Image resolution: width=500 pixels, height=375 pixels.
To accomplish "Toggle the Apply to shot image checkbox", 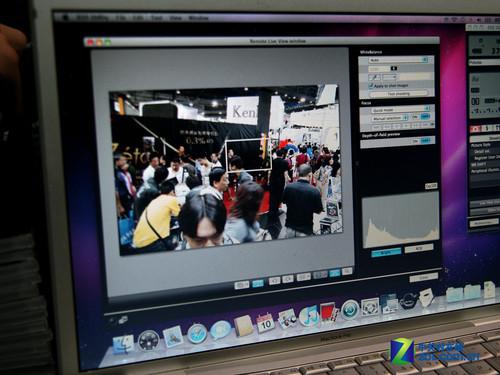I will 371,86.
